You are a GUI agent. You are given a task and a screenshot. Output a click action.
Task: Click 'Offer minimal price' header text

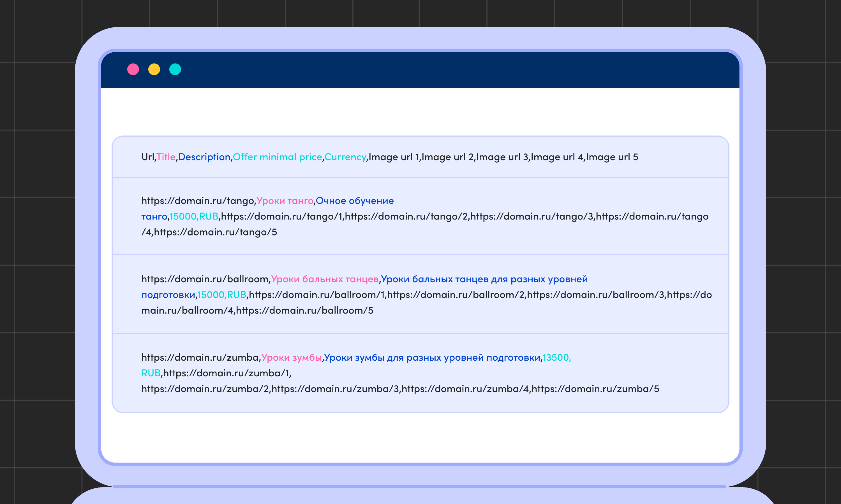coord(277,157)
